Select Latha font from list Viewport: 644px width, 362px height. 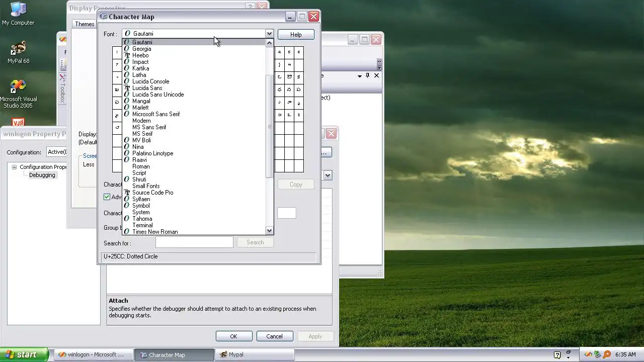coord(194,75)
